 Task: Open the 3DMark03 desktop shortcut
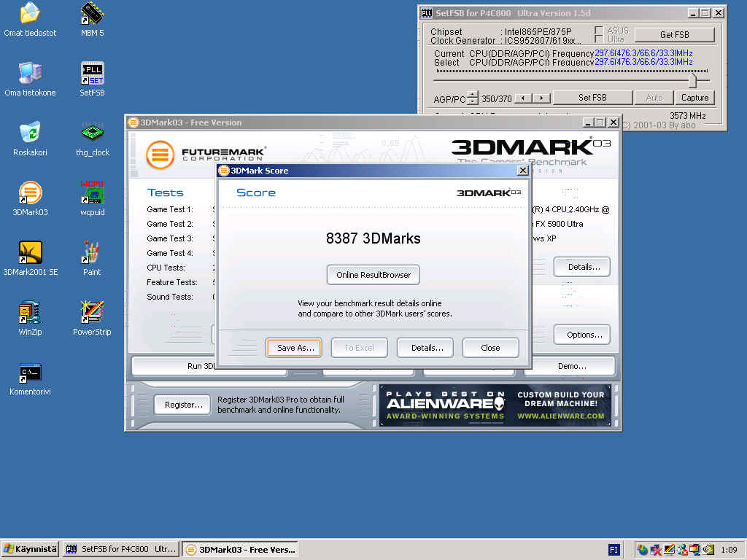tap(30, 194)
